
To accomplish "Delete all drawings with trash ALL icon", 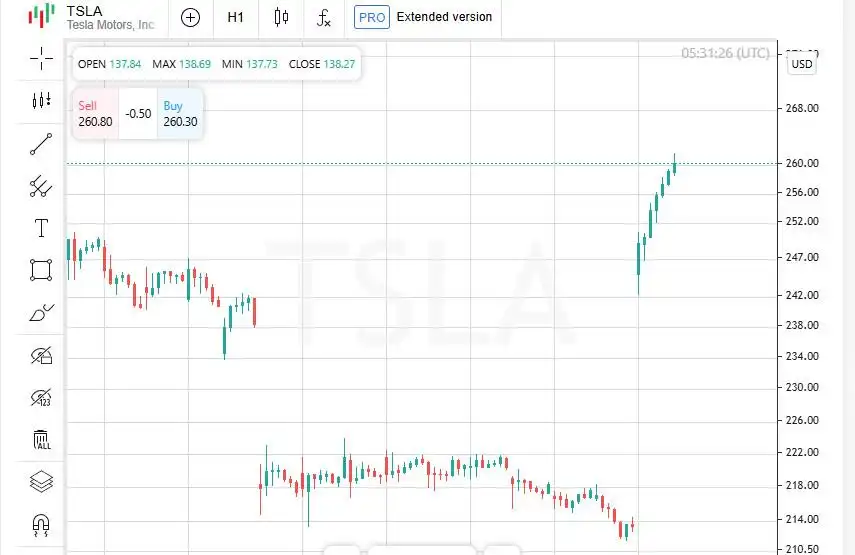I will tap(41, 440).
